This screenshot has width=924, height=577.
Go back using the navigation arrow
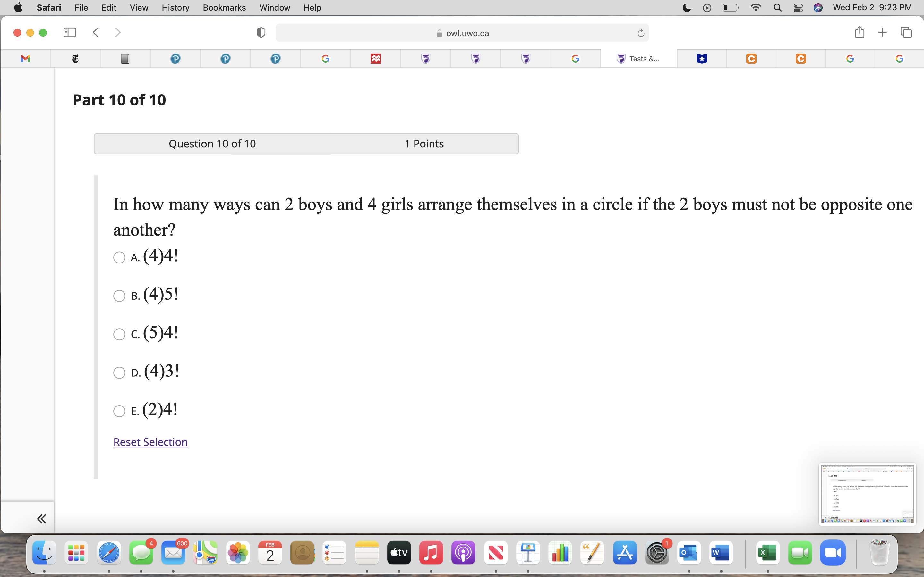point(95,32)
